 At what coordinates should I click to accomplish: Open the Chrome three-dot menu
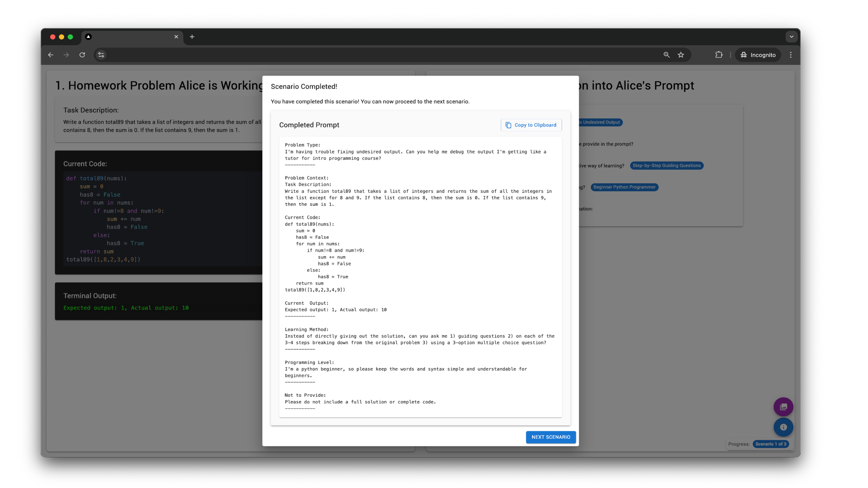click(x=790, y=55)
